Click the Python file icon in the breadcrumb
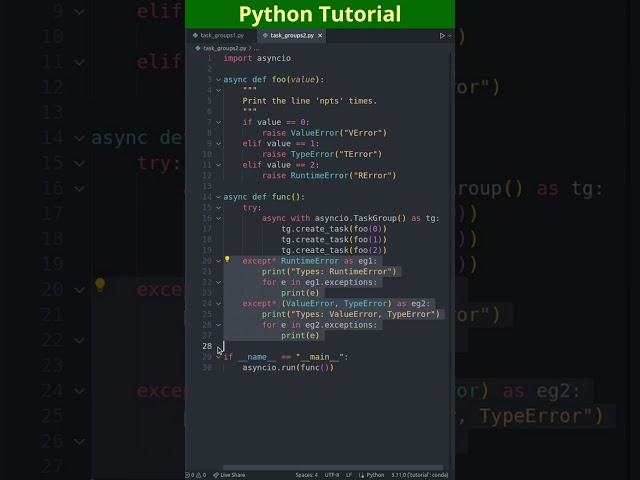The image size is (640, 480). pos(198,48)
